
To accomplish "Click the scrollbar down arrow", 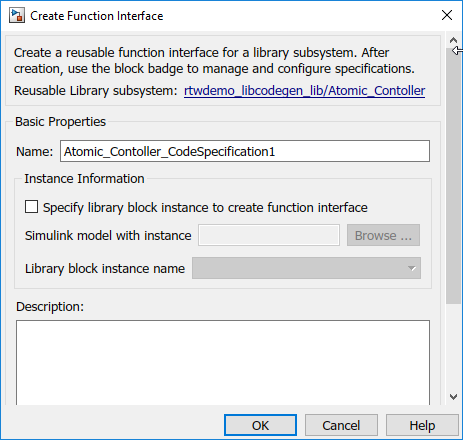I will coord(453,397).
